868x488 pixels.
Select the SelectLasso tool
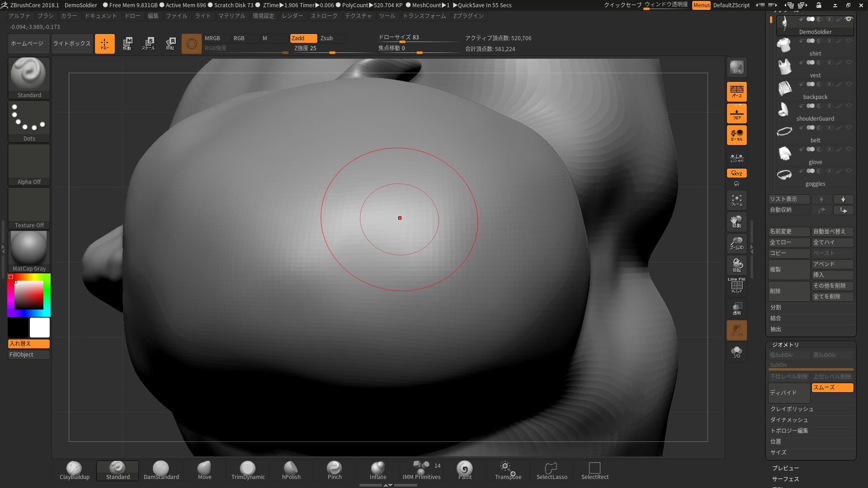point(551,469)
